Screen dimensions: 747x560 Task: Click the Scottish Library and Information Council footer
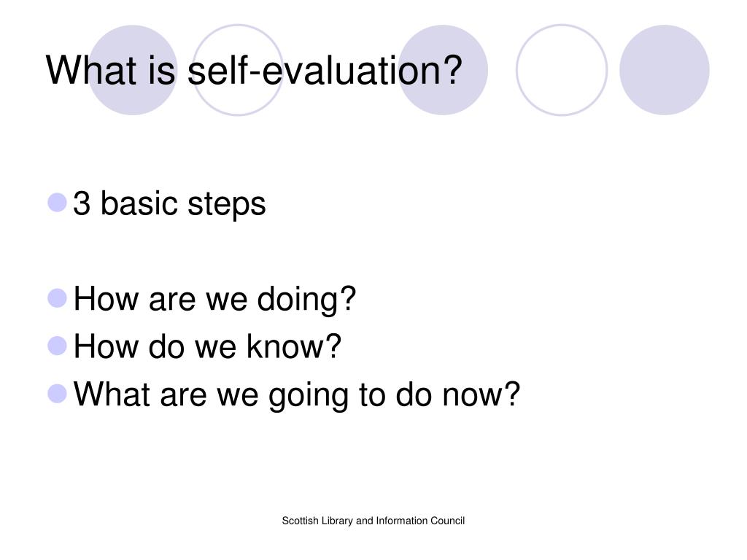[x=373, y=521]
